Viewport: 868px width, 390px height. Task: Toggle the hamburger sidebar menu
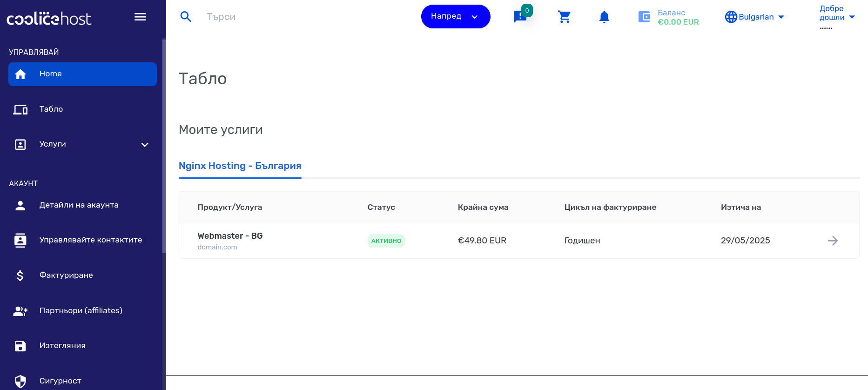[140, 17]
